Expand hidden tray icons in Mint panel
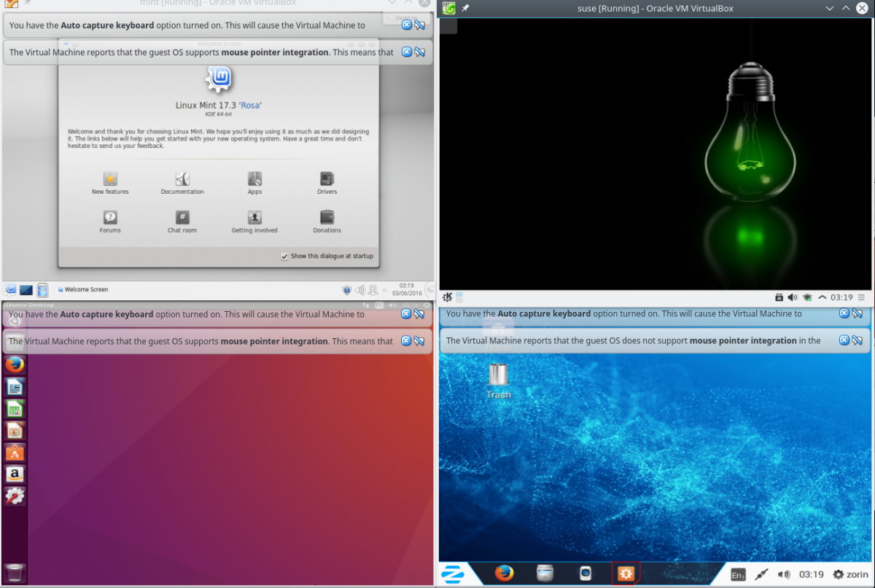 pyautogui.click(x=384, y=290)
